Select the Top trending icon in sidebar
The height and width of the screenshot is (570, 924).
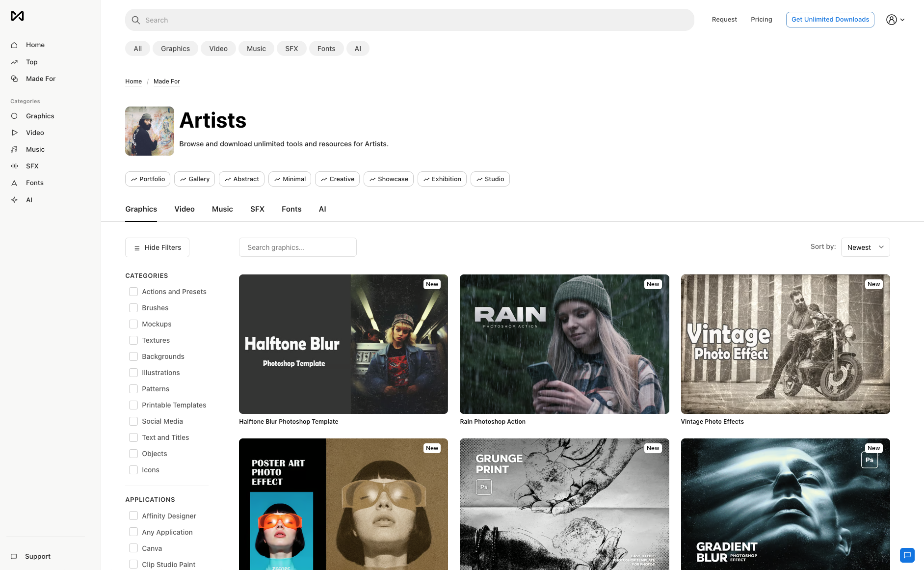pos(15,62)
